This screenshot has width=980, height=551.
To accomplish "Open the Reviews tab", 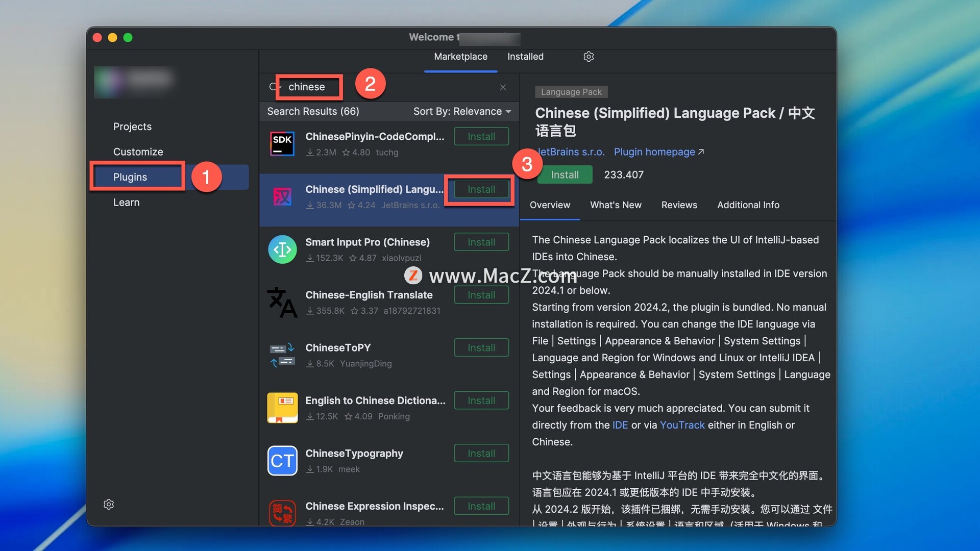I will 679,205.
